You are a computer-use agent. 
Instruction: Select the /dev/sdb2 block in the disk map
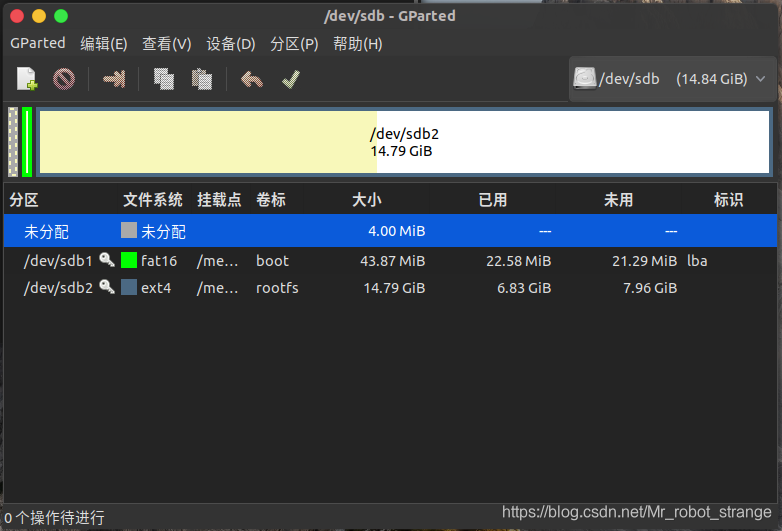pyautogui.click(x=404, y=142)
